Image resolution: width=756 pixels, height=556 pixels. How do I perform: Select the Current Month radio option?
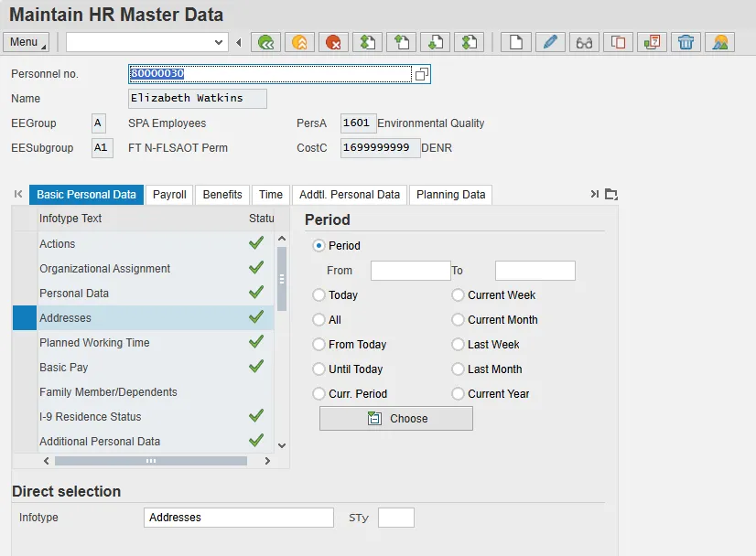(459, 320)
